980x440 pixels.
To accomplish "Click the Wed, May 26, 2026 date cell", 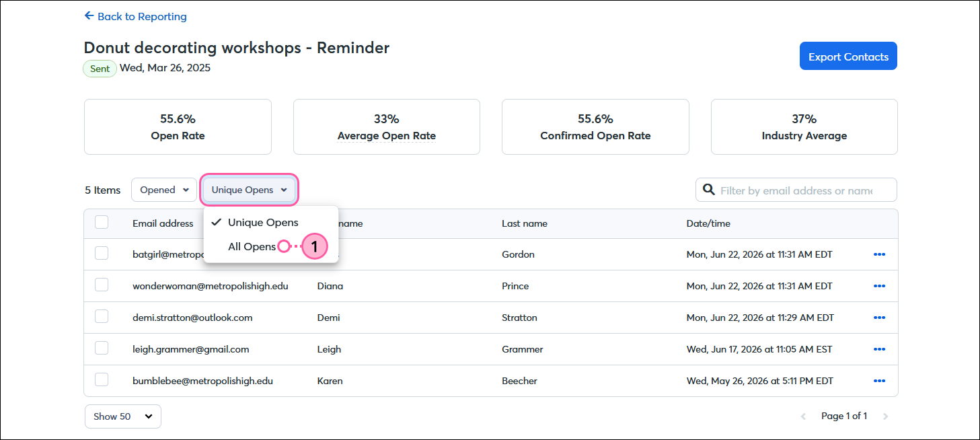I will click(760, 381).
